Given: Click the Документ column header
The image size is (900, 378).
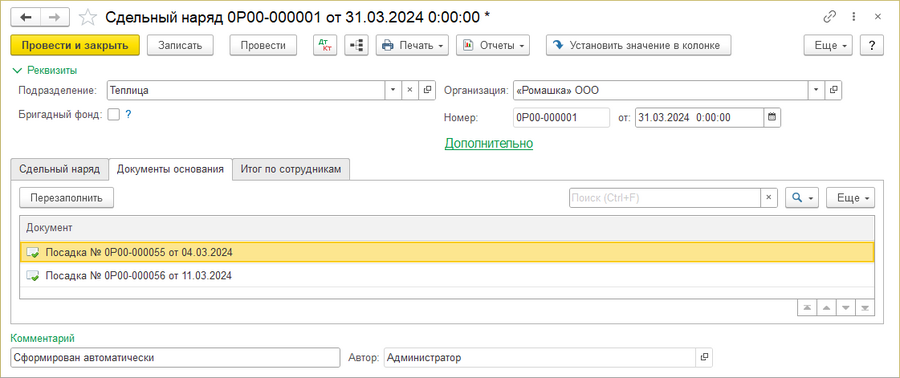Looking at the screenshot, I should point(447,228).
